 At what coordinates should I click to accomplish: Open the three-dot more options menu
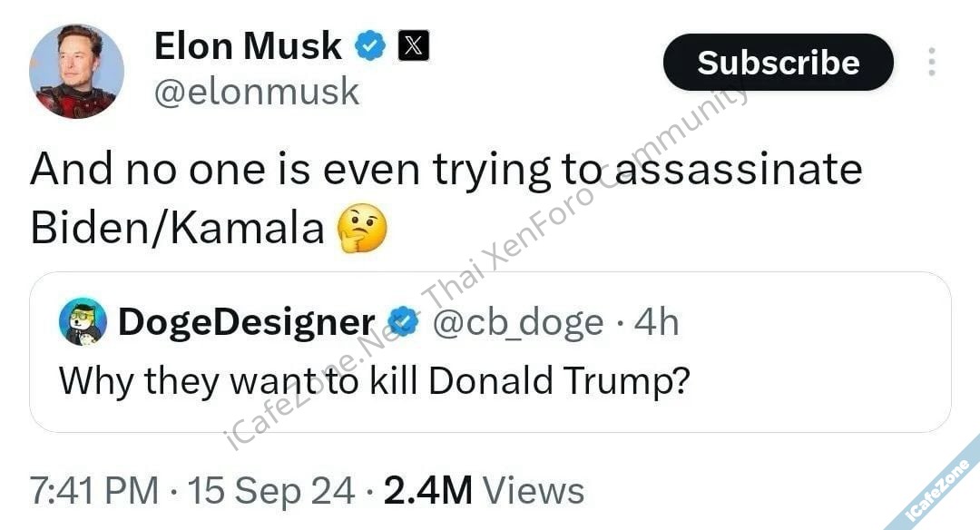[x=931, y=62]
